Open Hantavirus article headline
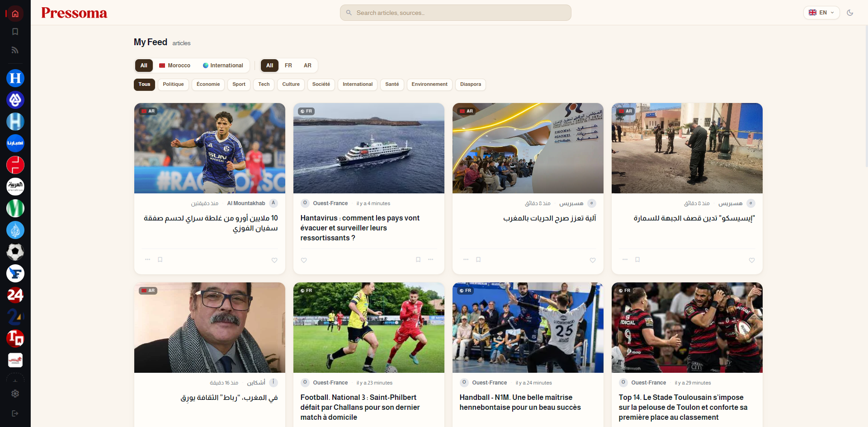The width and height of the screenshot is (868, 427). click(360, 228)
